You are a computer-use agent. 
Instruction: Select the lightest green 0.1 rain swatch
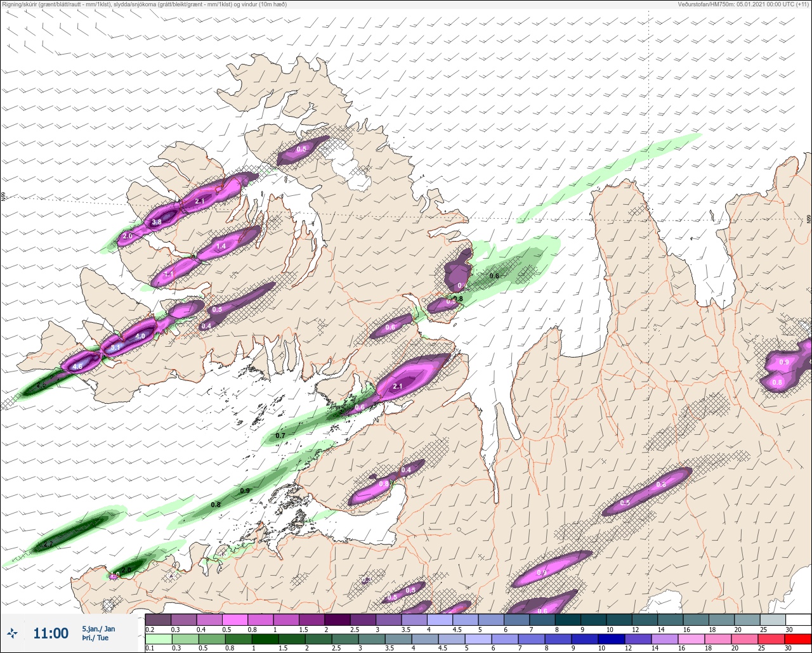point(158,638)
